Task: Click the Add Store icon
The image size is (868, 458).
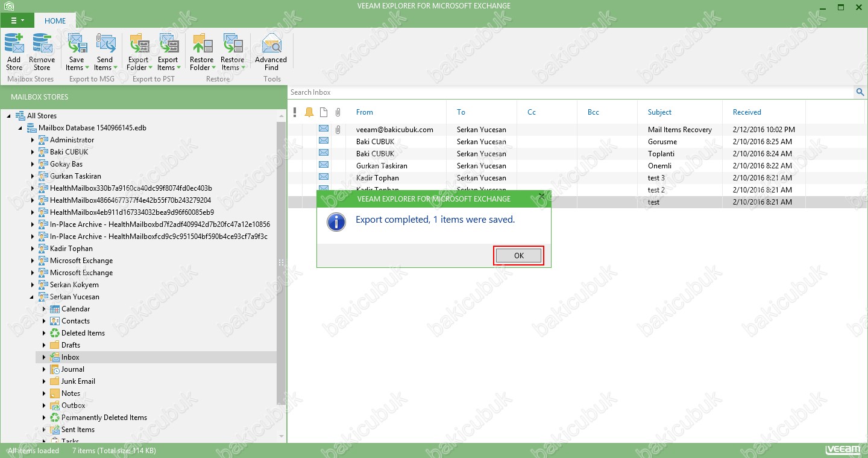Action: 14,44
